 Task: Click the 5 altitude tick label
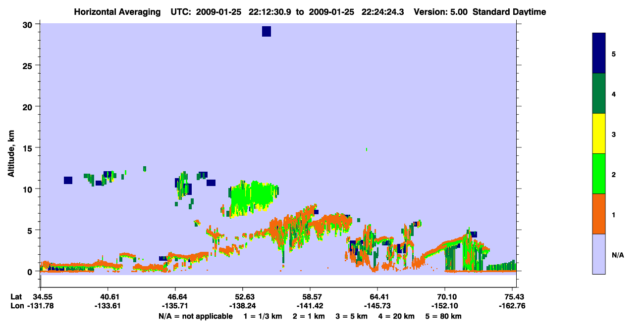pos(31,230)
